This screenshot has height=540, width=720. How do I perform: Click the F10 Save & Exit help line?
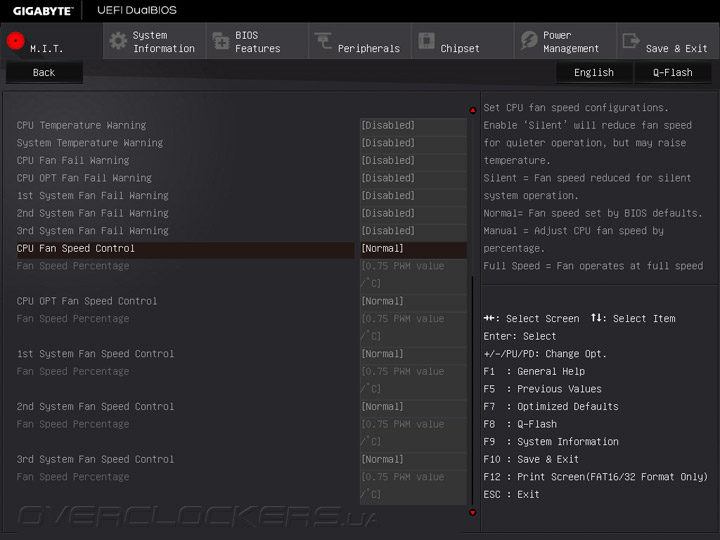tap(531, 460)
